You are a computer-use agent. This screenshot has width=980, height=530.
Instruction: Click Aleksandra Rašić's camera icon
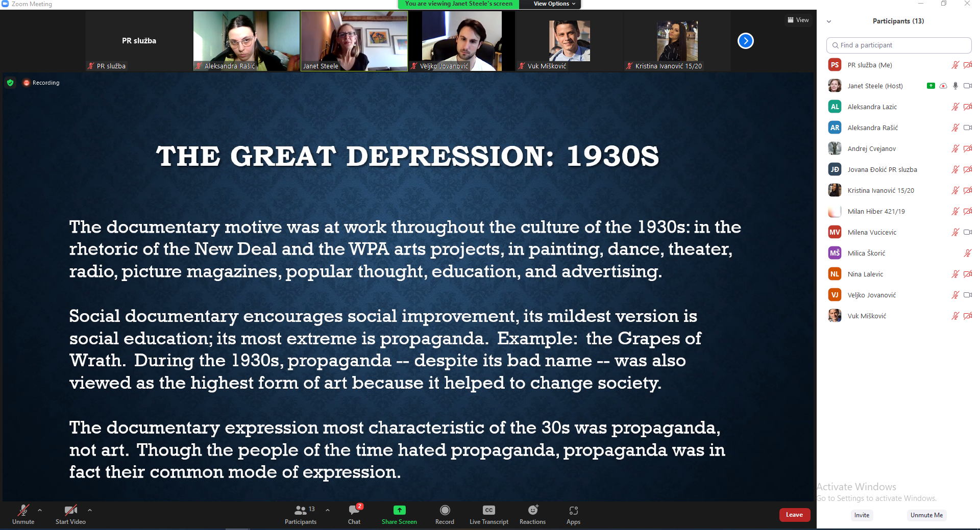point(967,128)
